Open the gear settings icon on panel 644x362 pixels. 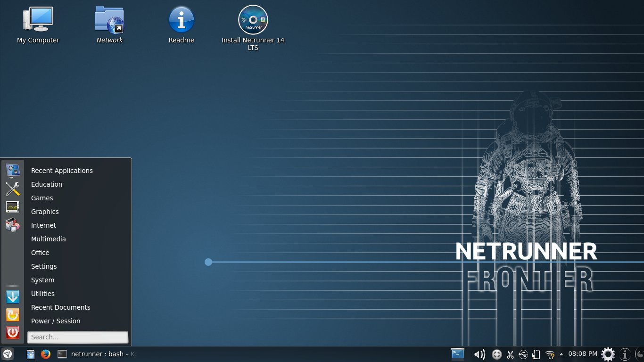pos(608,354)
